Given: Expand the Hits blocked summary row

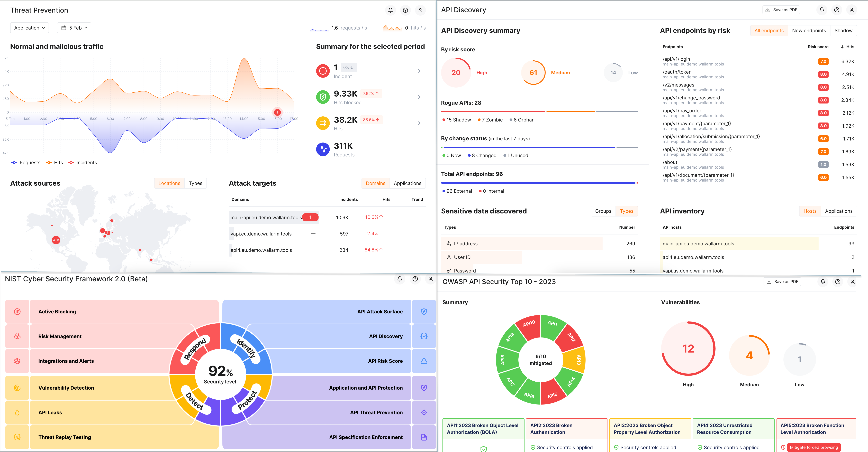Looking at the screenshot, I should click(419, 97).
